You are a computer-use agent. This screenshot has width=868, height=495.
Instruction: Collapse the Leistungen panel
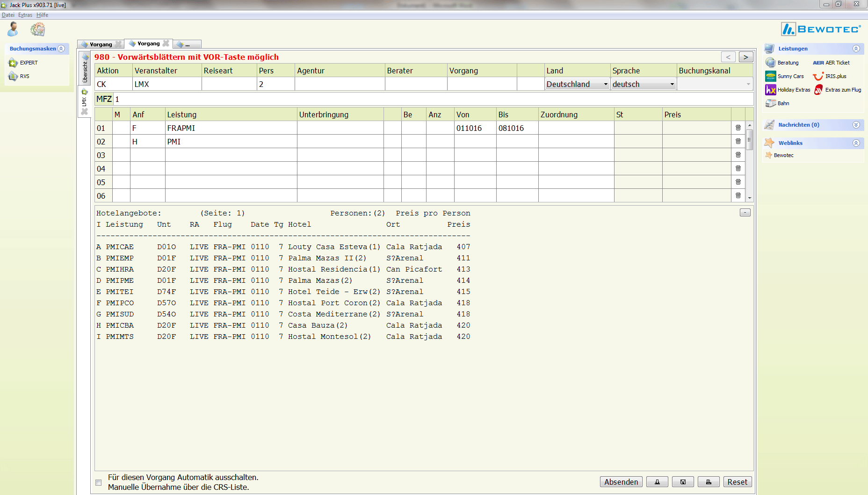856,49
